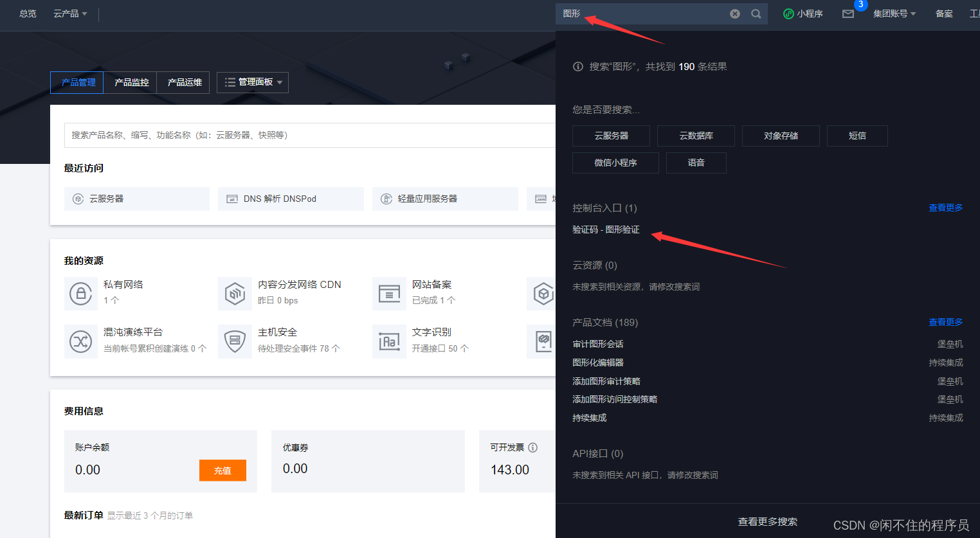Viewport: 980px width, 538px height.
Task: Click the 轻量应用服务器 icon
Action: (386, 199)
